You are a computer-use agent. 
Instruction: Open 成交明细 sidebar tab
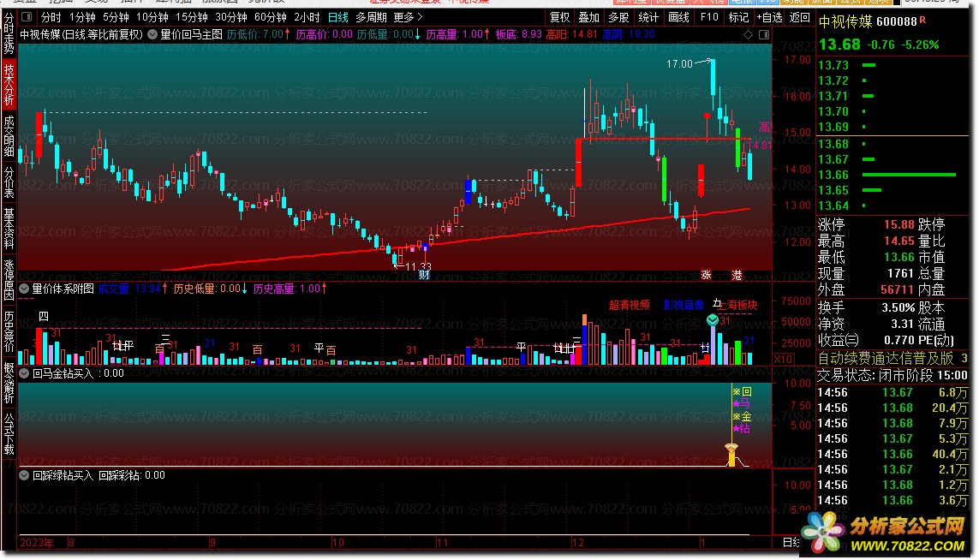[x=9, y=135]
